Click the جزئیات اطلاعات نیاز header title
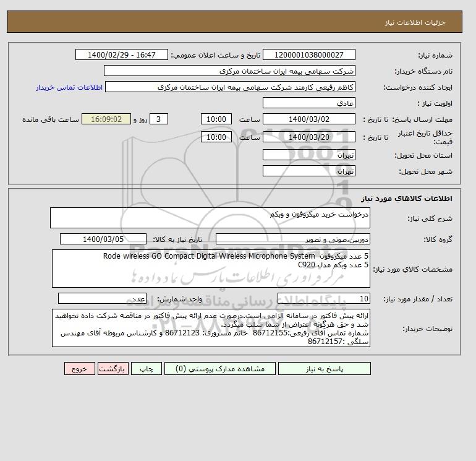This screenshot has height=461, width=476. pyautogui.click(x=415, y=22)
